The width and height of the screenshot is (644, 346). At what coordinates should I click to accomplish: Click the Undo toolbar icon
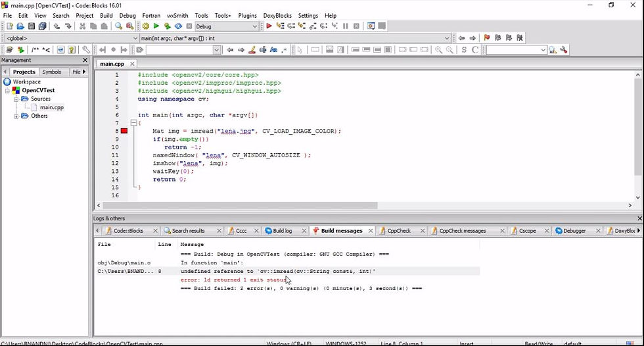pyautogui.click(x=57, y=26)
